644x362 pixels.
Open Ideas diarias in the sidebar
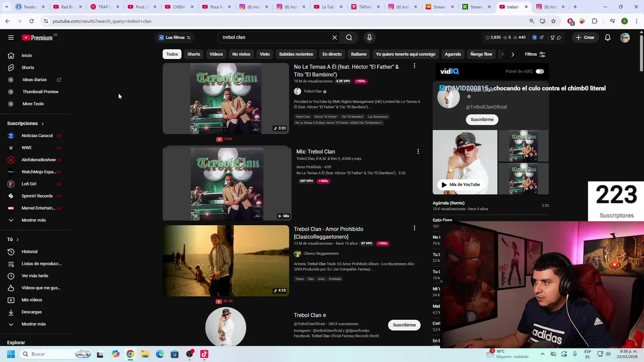34,79
